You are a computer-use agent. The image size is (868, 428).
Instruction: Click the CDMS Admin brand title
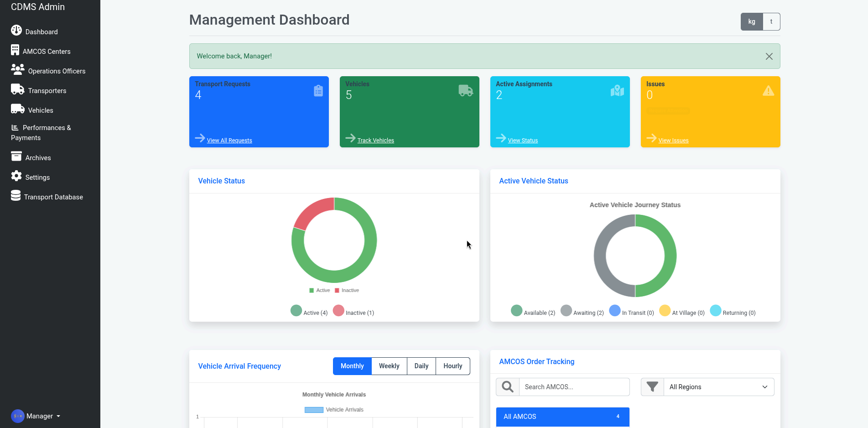pos(38,7)
